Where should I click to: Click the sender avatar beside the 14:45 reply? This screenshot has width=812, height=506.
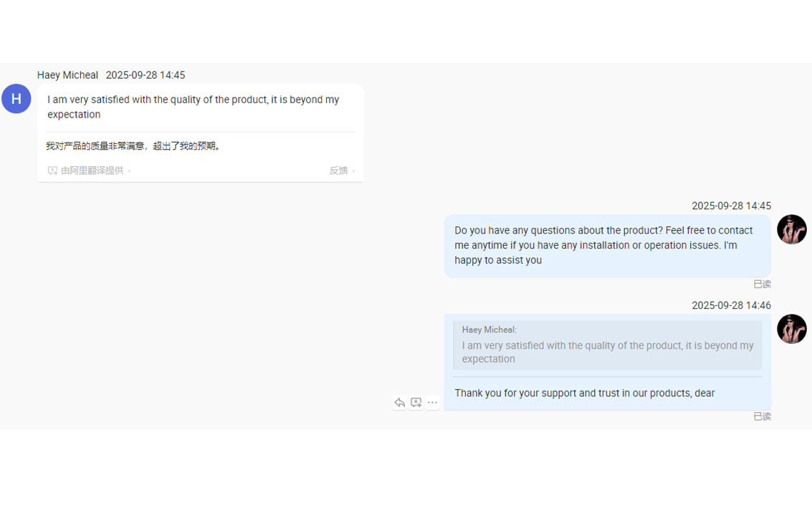[791, 229]
